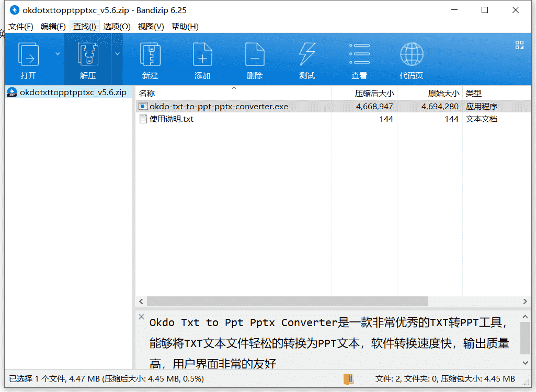The height and width of the screenshot is (392, 536).
Task: Click the exe file icon beside okdo-txt-to-ppt-pptx-converter.exe
Action: click(143, 106)
